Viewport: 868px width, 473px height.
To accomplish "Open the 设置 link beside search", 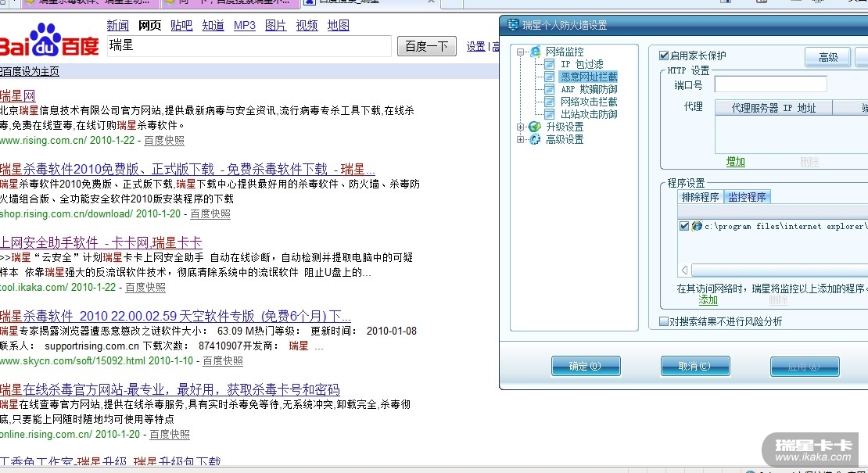I will 475,46.
